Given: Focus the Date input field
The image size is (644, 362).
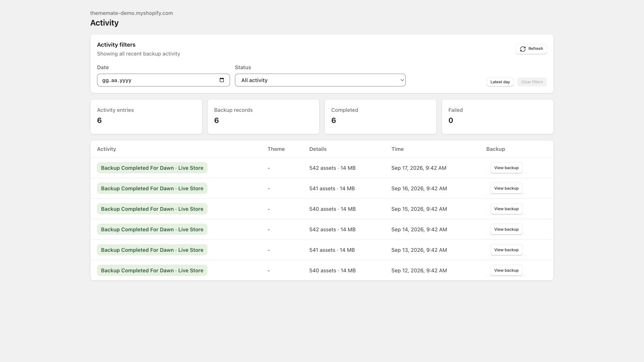Looking at the screenshot, I should pos(163,80).
